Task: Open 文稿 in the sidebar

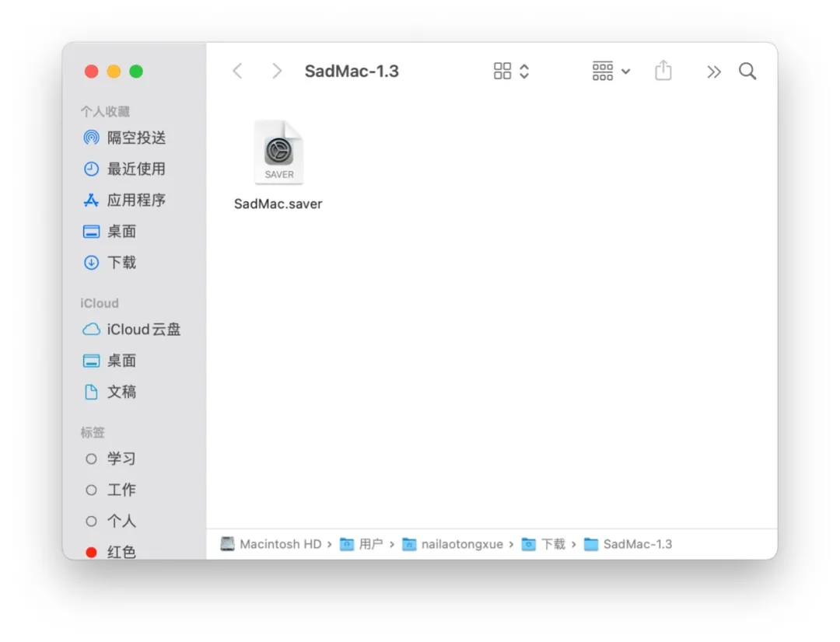Action: coord(110,392)
